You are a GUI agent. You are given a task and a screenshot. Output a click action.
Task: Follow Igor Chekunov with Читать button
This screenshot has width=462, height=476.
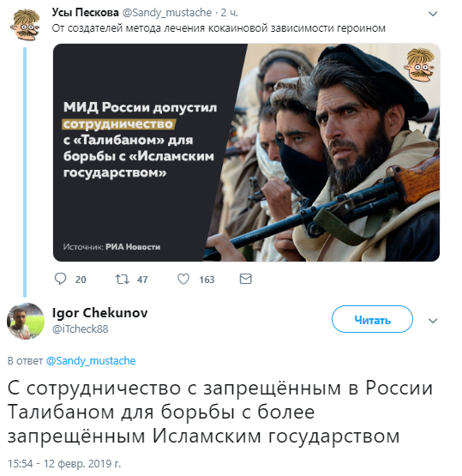372,319
